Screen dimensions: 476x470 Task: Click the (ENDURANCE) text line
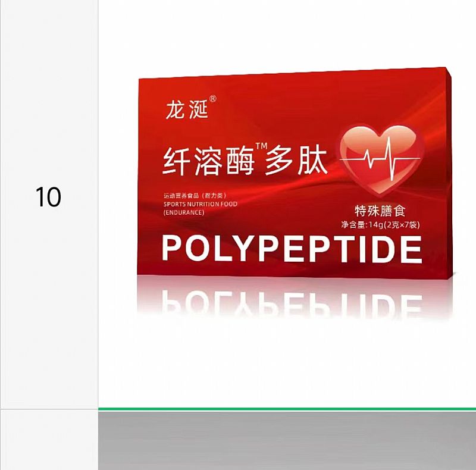click(184, 212)
